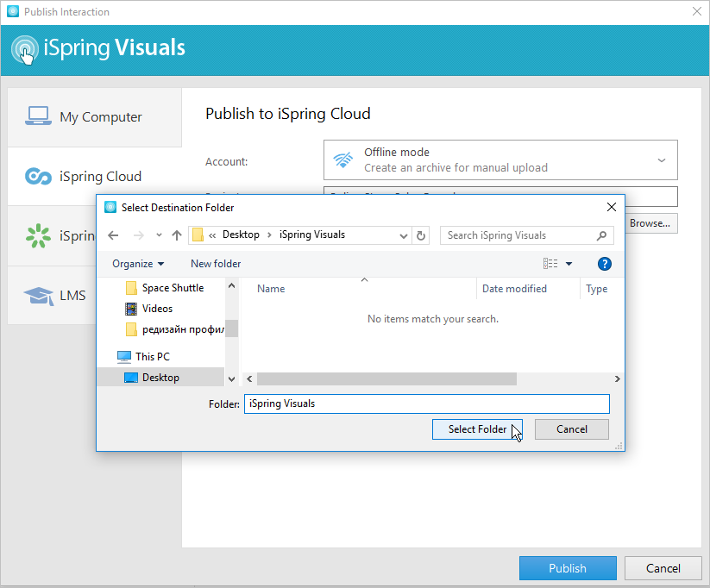Close the Publish Interaction window
This screenshot has height=588, width=710.
(697, 11)
